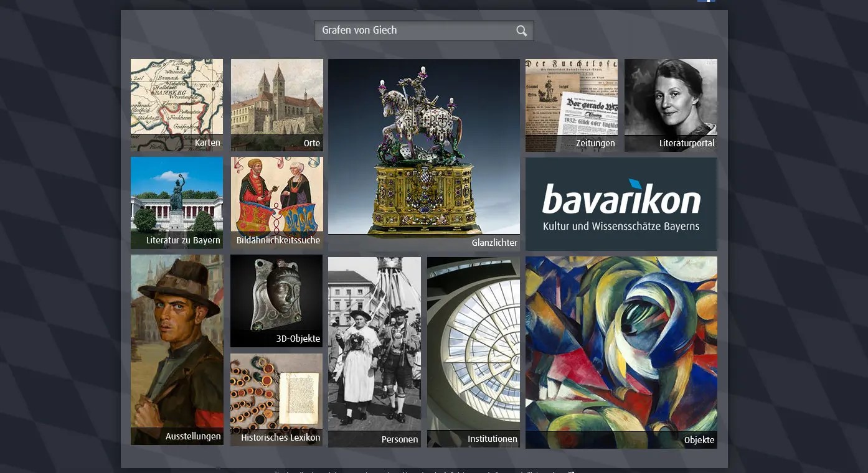
Task: Click the Facebook icon at top right
Action: click(707, 2)
